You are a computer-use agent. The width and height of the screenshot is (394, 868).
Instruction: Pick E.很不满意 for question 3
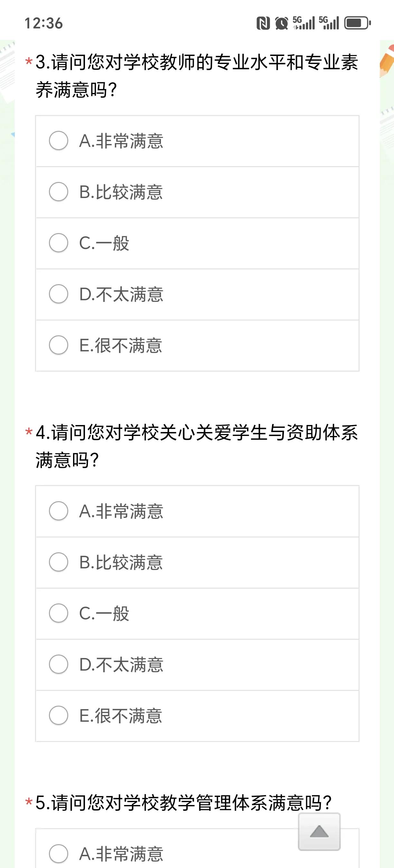coord(197,346)
